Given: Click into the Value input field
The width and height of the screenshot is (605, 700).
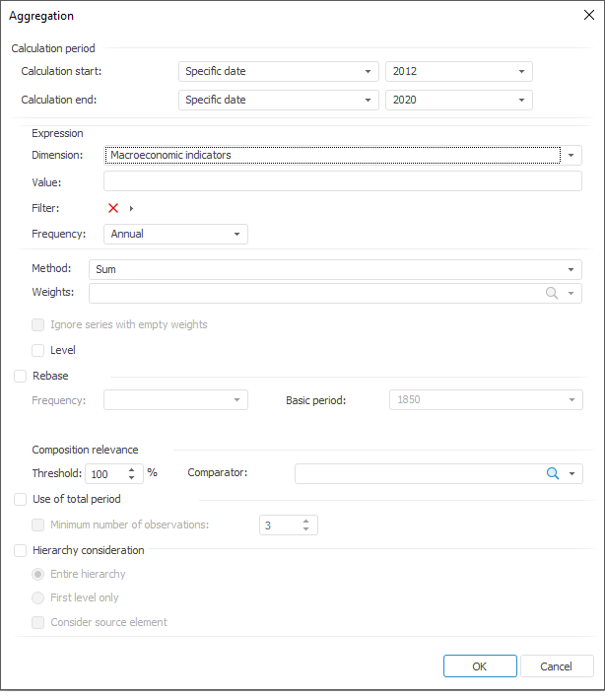Looking at the screenshot, I should tap(342, 181).
